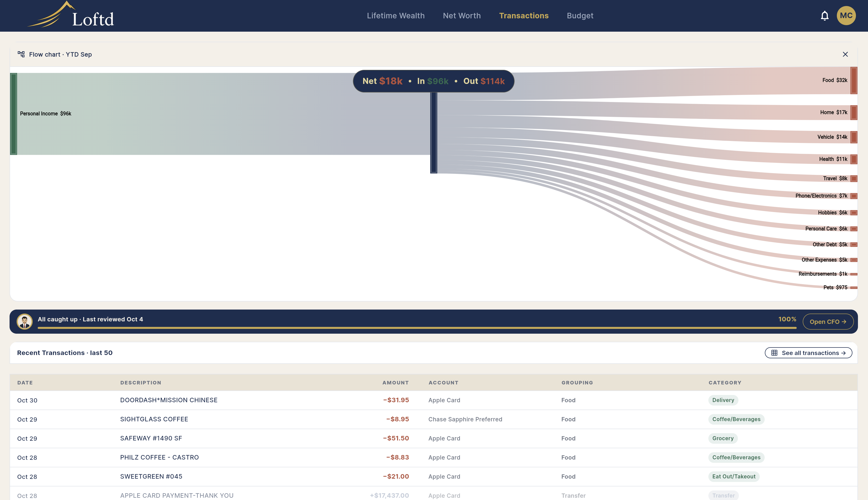Click the Hobbies $6k label
This screenshot has height=500, width=868.
click(x=833, y=213)
